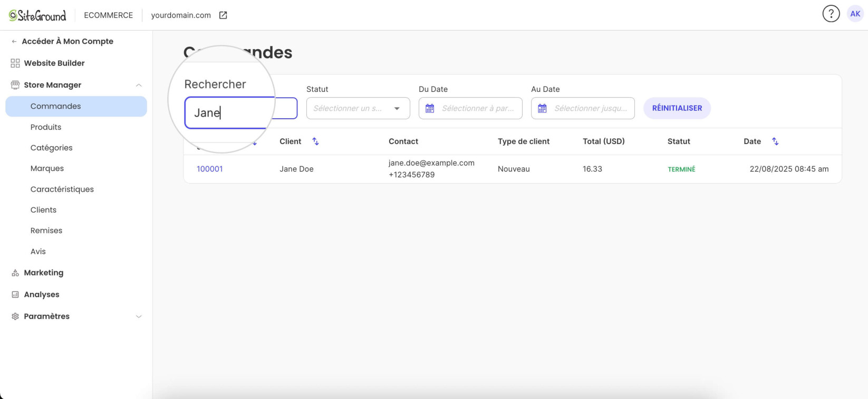Open the Du Date calendar icon

[x=430, y=108]
